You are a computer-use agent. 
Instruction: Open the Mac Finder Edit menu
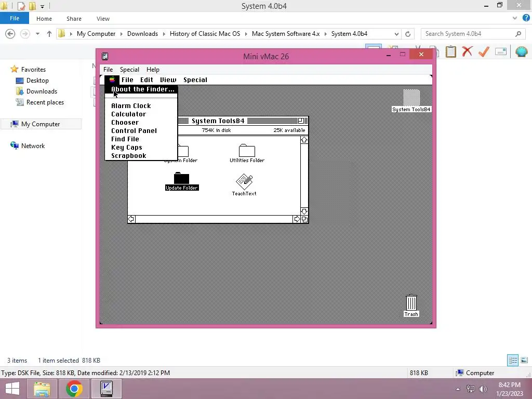[147, 79]
